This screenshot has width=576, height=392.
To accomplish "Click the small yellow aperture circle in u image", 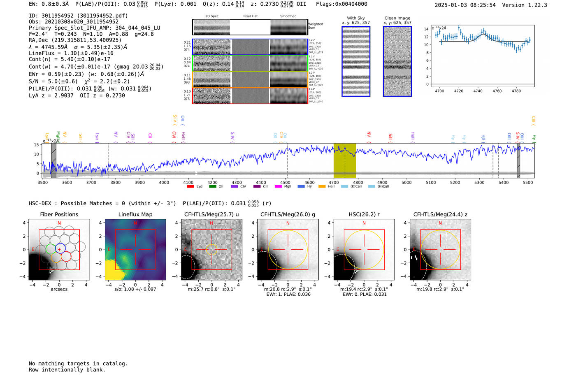I will [x=211, y=250].
